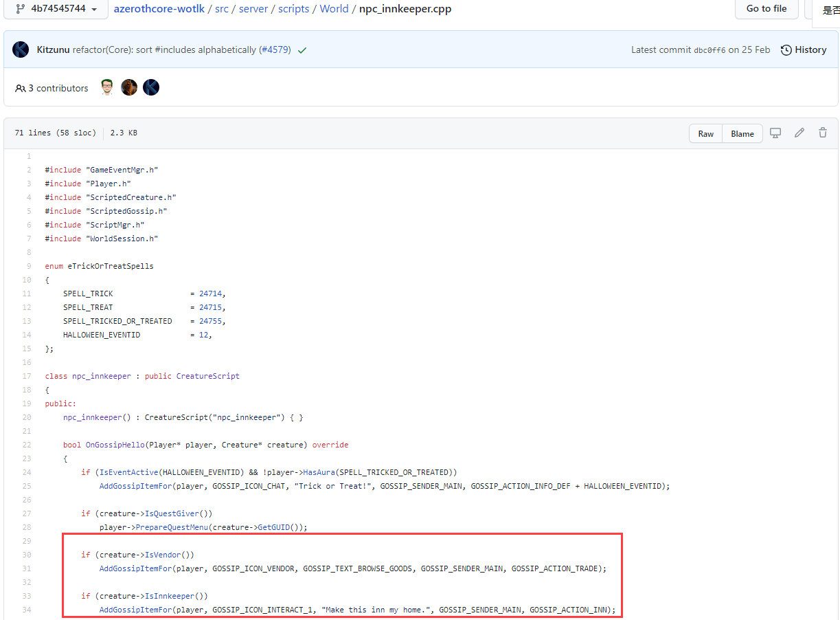Select the pencil icon to edit npc_innkeeper.cpp
Screen dimensions: 840x620
799,133
